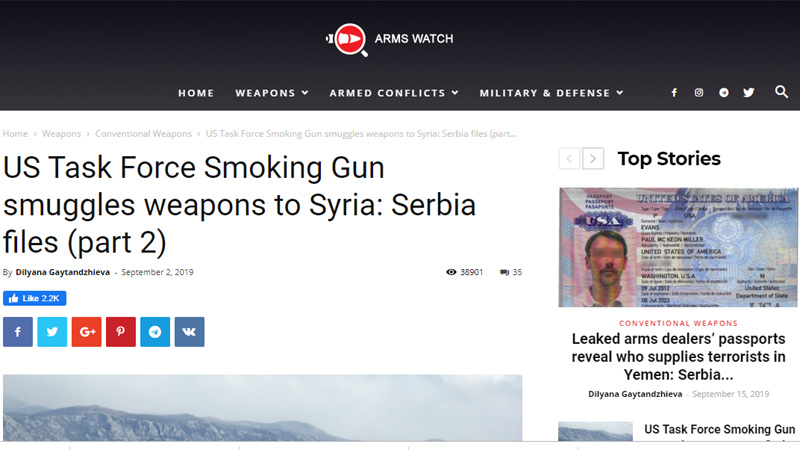Image resolution: width=800 pixels, height=450 pixels.
Task: Share article on VK
Action: pyautogui.click(x=189, y=332)
